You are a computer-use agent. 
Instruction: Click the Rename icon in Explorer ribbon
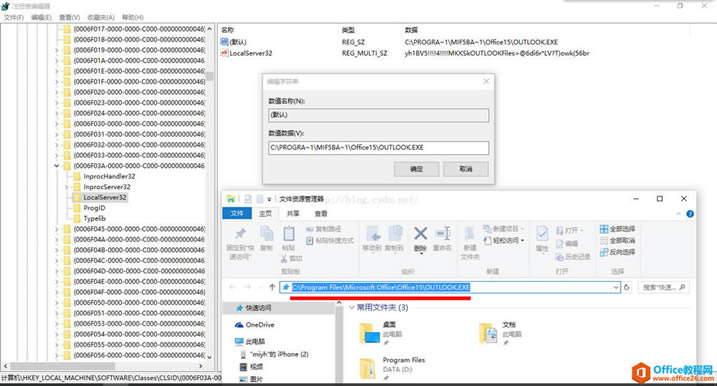click(x=443, y=233)
